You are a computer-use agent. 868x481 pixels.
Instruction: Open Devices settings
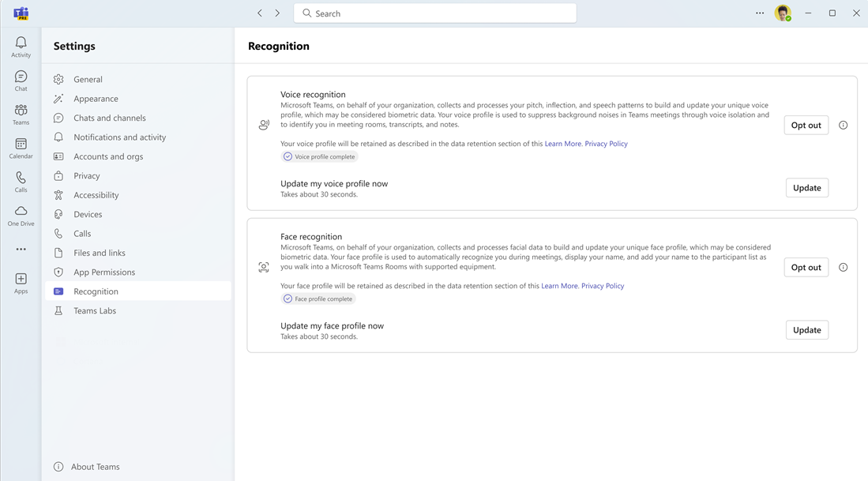(x=138, y=214)
